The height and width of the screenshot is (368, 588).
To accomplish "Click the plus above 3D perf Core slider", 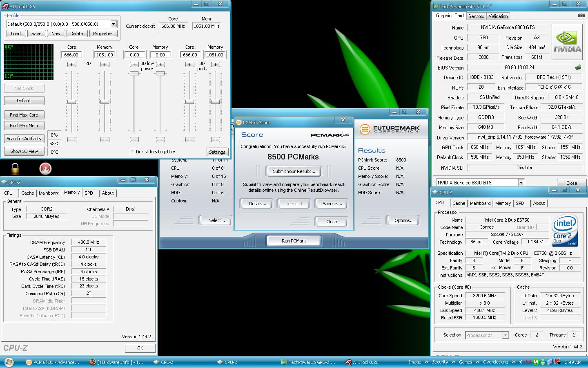I will pos(189,65).
